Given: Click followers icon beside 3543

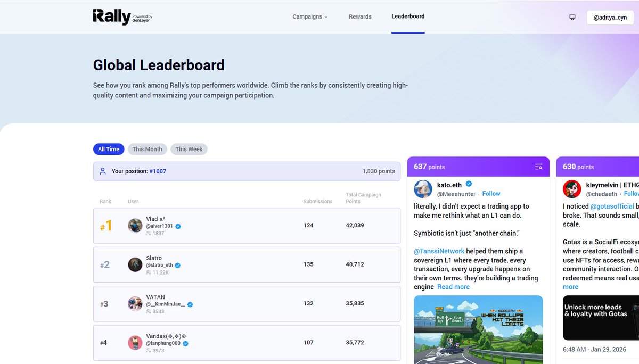Looking at the screenshot, I should click(x=149, y=311).
